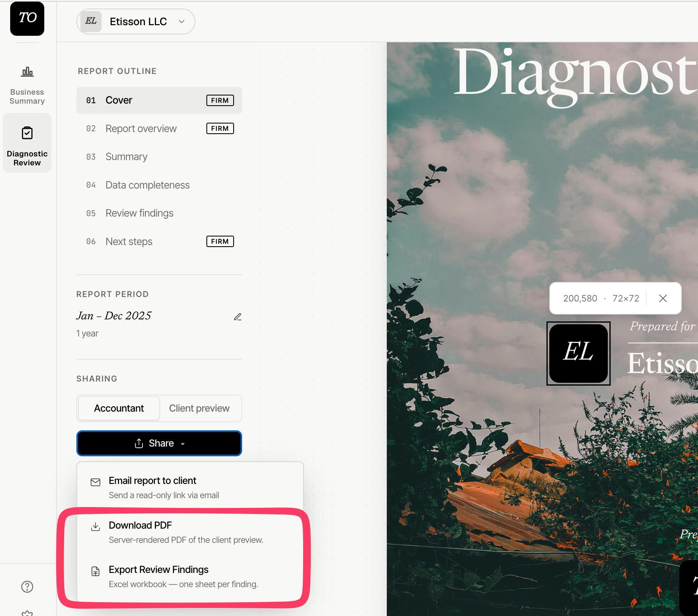The height and width of the screenshot is (616, 698).
Task: Switch sharing mode to Accountant
Action: (119, 408)
